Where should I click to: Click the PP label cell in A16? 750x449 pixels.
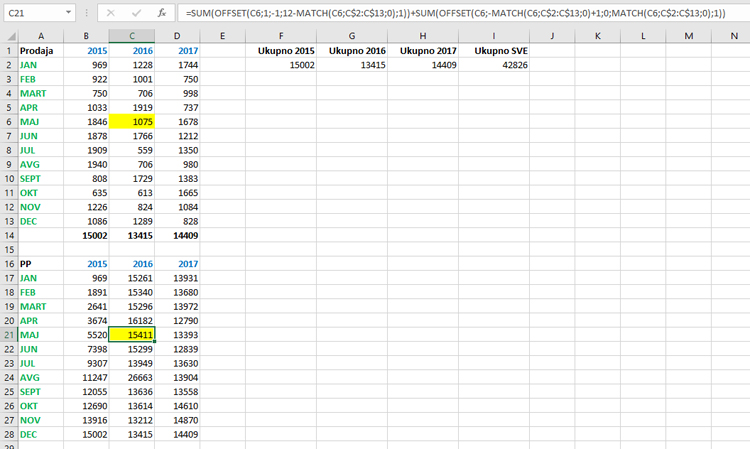[x=42, y=264]
